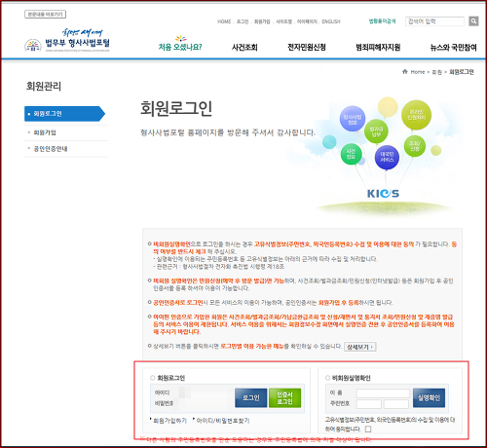Click 회원로그인 at the breadcrumb end
The width and height of the screenshot is (487, 448).
coord(462,72)
